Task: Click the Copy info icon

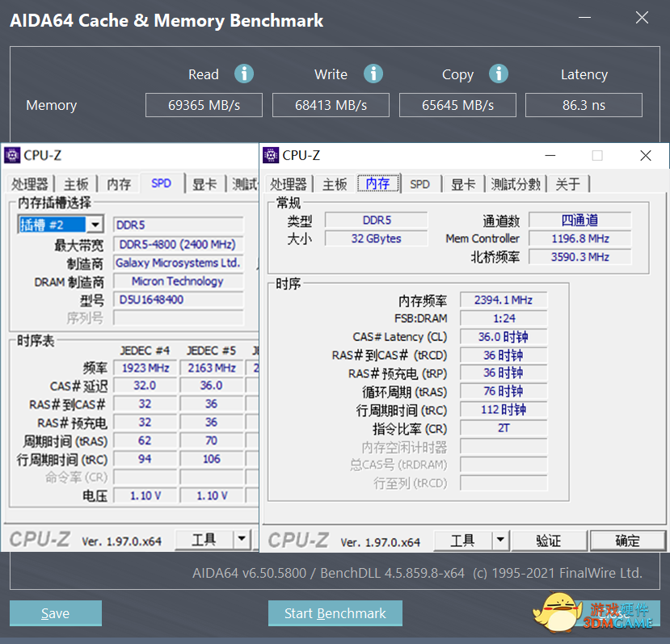Action: tap(499, 74)
